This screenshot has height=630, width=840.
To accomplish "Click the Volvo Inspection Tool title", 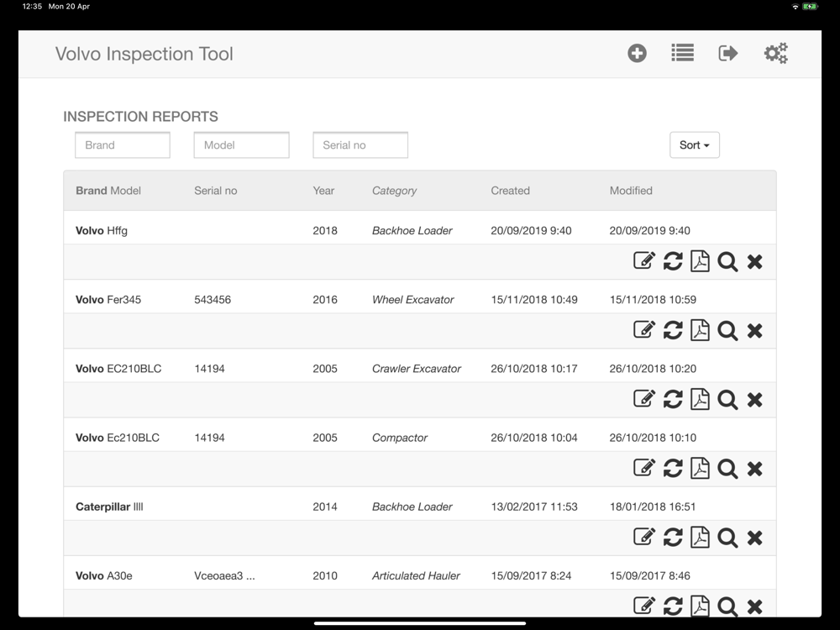I will point(144,54).
